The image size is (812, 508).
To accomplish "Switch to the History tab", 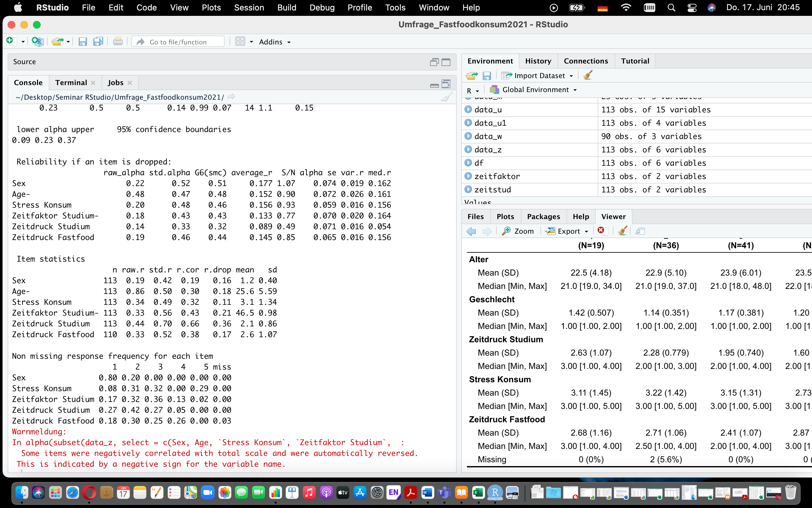I will point(538,61).
